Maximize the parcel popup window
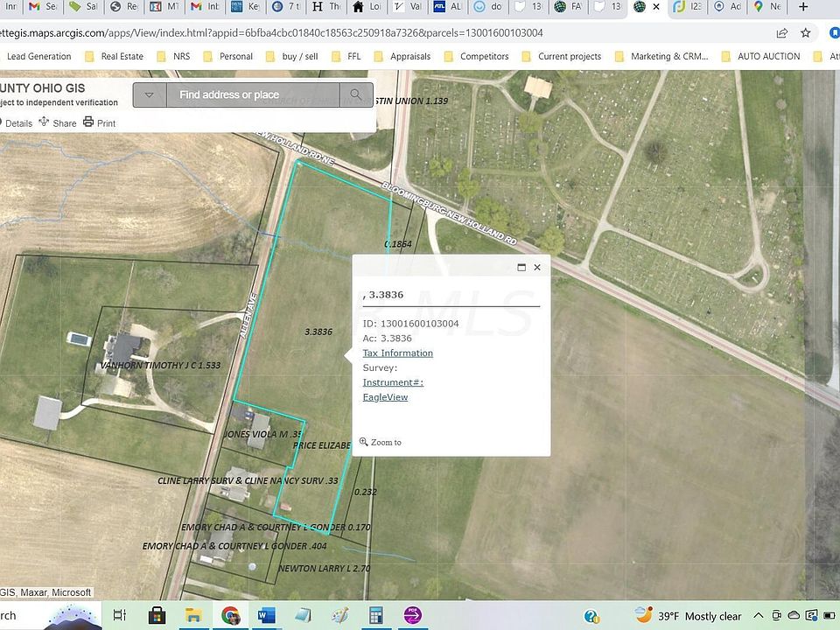 521,268
